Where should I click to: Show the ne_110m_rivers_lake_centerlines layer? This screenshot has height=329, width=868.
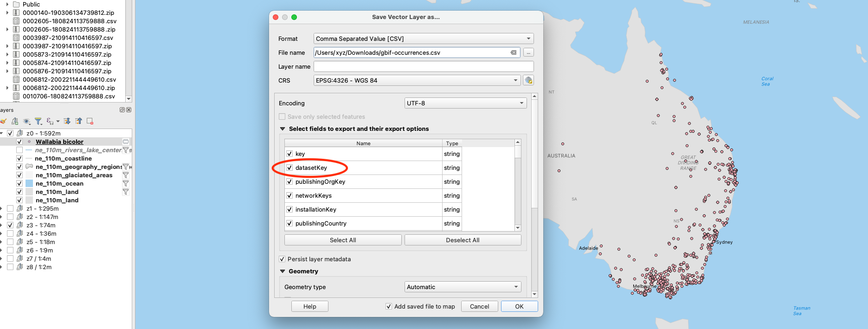point(19,150)
